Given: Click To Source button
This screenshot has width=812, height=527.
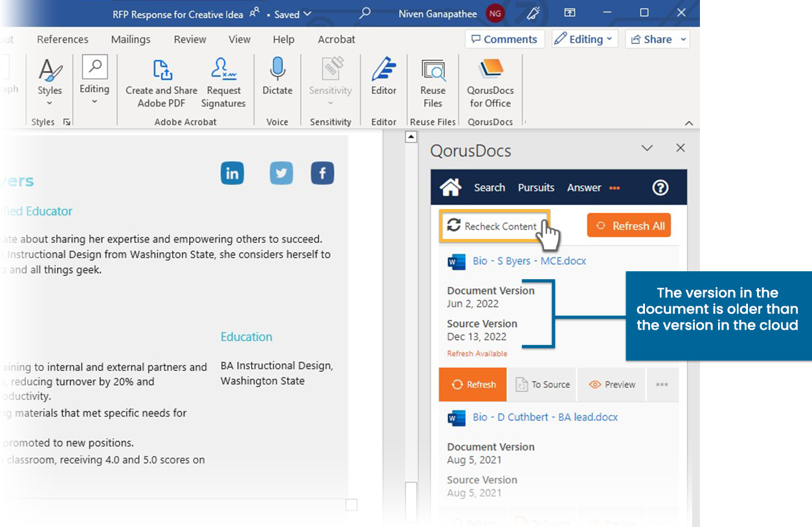Looking at the screenshot, I should coord(543,385).
